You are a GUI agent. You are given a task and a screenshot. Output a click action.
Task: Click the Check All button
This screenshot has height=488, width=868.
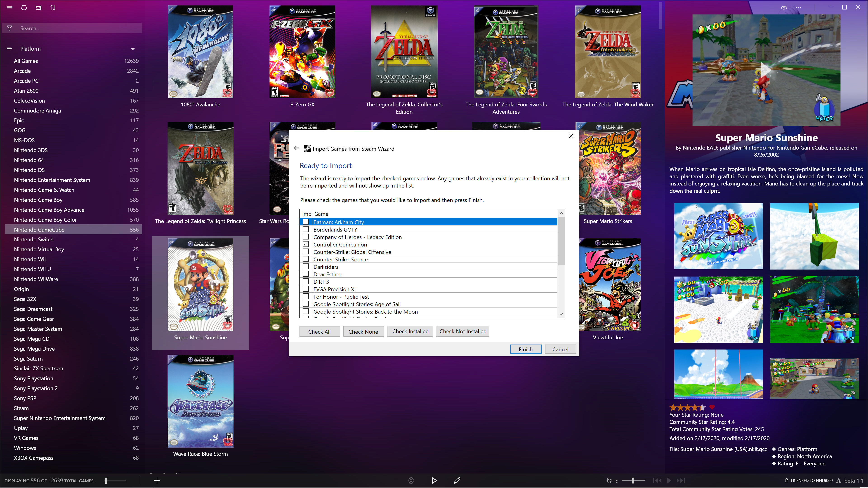tap(319, 331)
